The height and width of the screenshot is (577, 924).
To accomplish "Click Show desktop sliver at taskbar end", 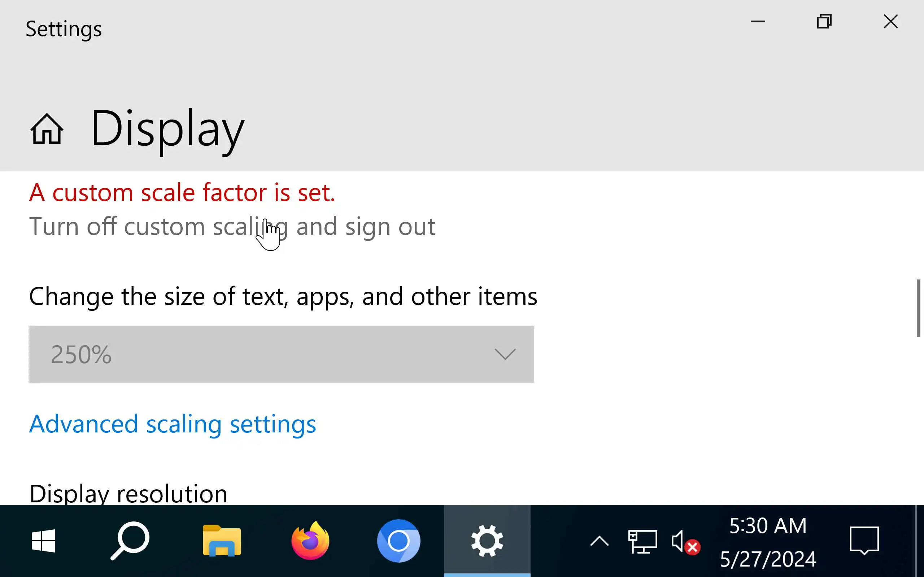I will pos(920,540).
